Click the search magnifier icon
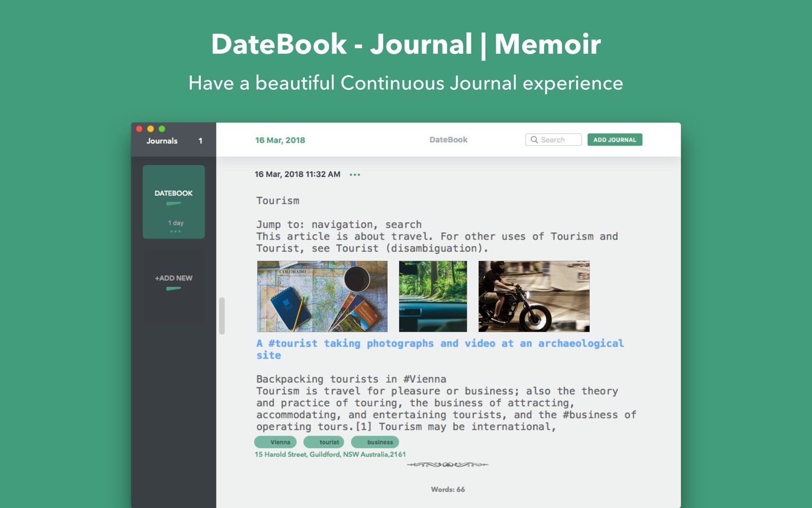 tap(534, 139)
